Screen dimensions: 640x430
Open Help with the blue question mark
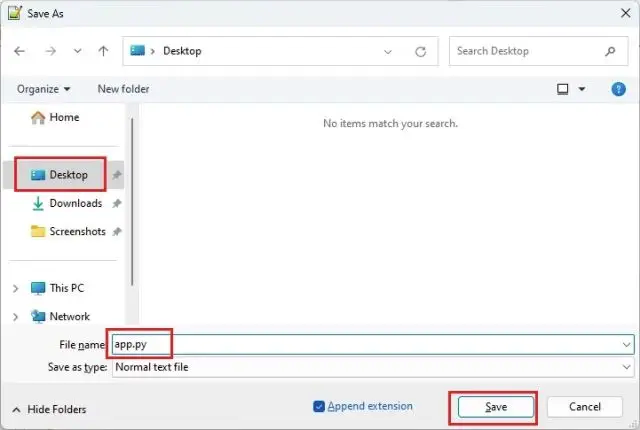pyautogui.click(x=618, y=89)
